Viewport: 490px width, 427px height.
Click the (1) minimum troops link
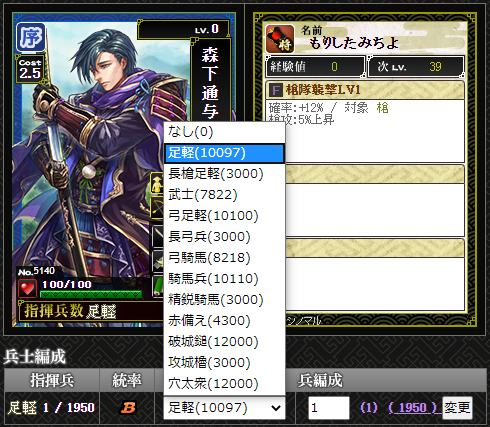coord(369,407)
